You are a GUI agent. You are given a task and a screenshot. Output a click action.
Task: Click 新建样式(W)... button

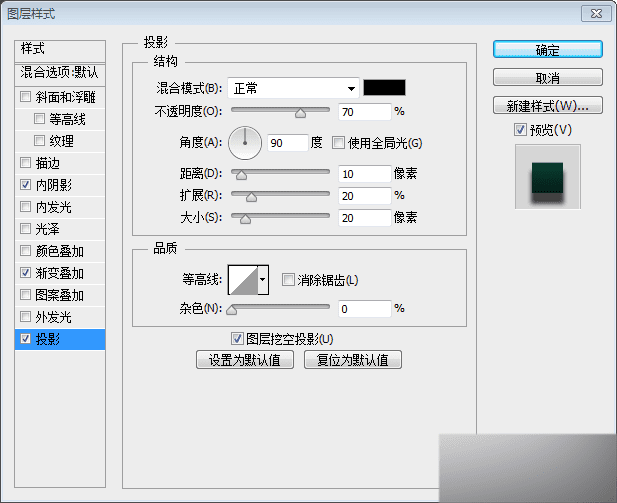(548, 105)
